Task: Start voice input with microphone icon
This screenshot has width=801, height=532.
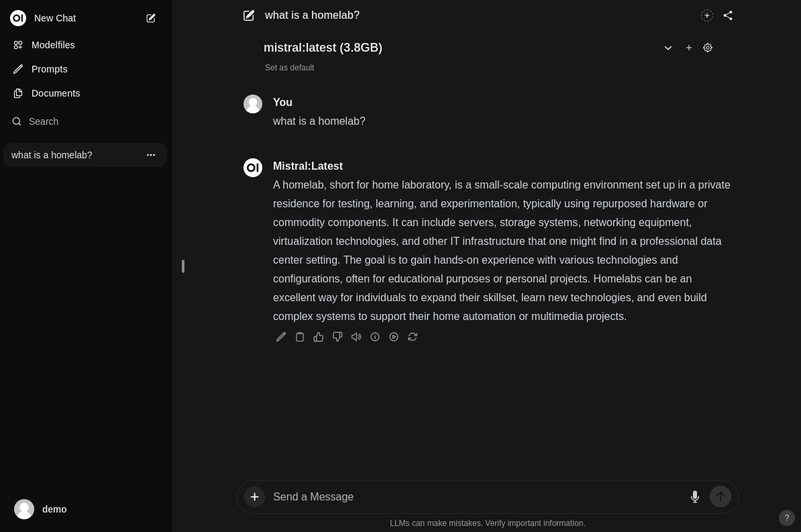Action: 695,496
